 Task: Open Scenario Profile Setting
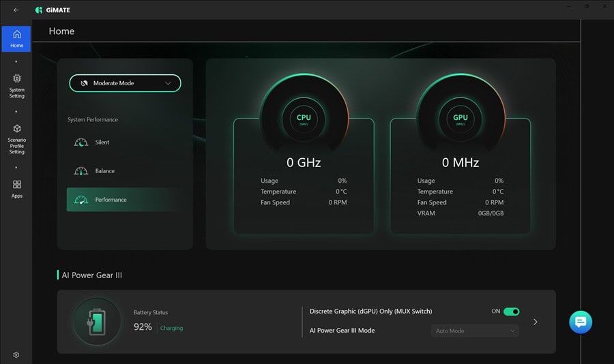pos(16,138)
